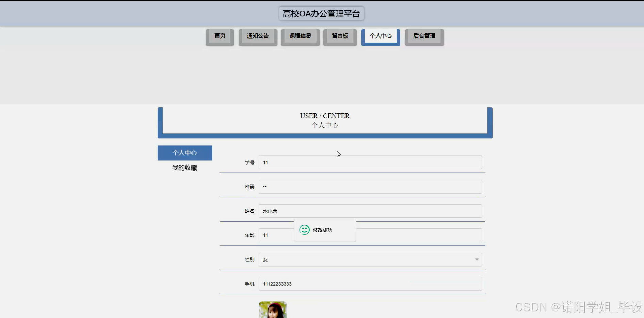Click the 高校OA办公管理平台 site title

(321, 14)
